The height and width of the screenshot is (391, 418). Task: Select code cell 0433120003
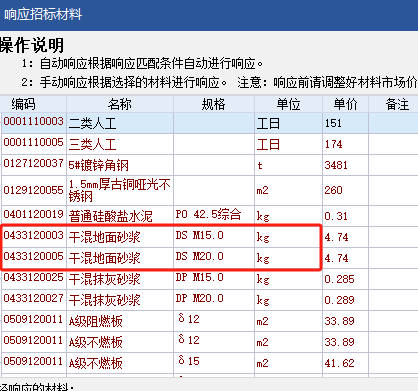pyautogui.click(x=34, y=237)
